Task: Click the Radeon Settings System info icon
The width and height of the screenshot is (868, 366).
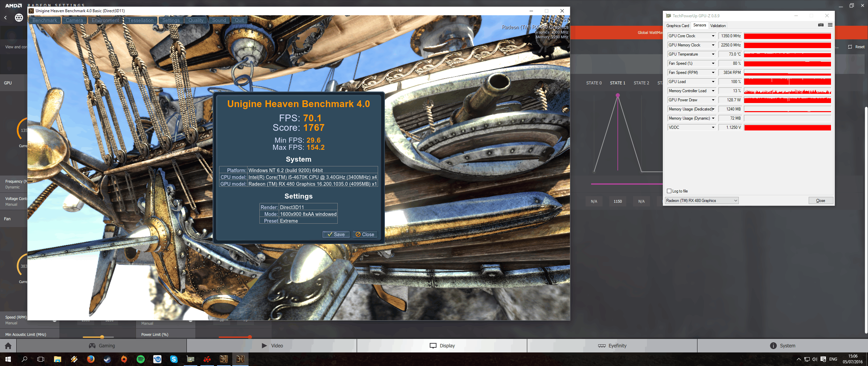Action: [x=773, y=346]
